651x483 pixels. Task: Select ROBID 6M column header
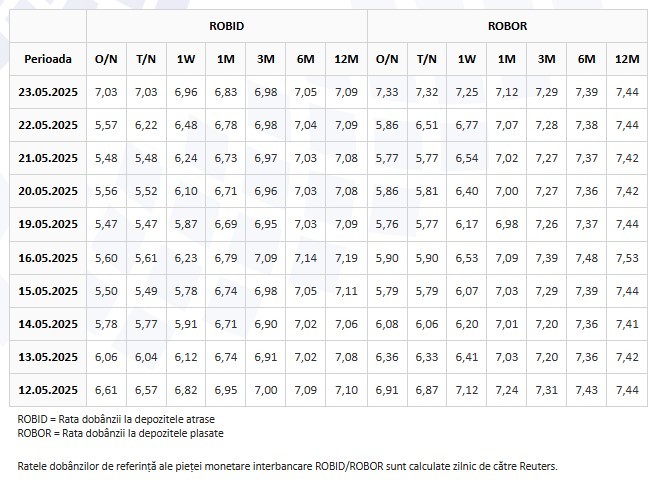(x=306, y=59)
